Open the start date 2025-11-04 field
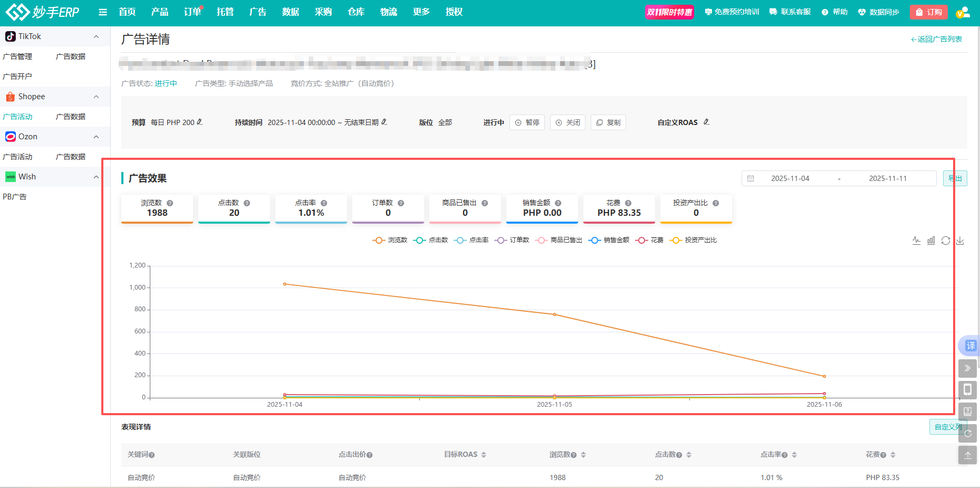The height and width of the screenshot is (488, 980). (790, 178)
